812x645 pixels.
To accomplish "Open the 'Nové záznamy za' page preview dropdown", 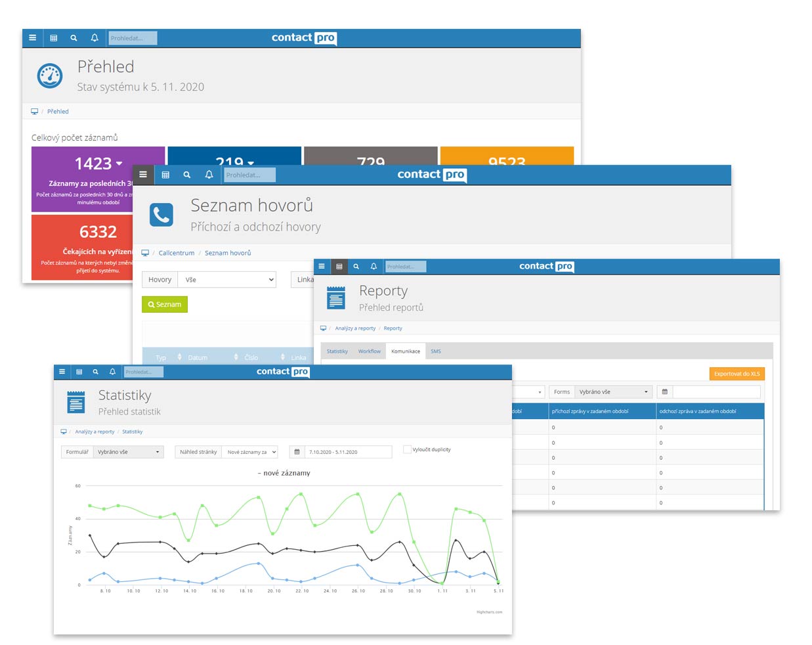I will click(250, 451).
